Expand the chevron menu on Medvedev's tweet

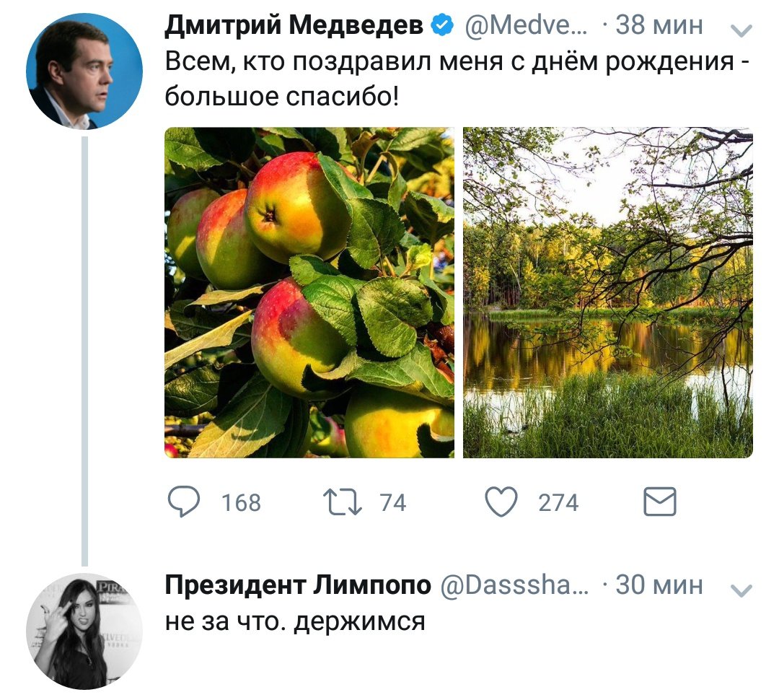[741, 30]
